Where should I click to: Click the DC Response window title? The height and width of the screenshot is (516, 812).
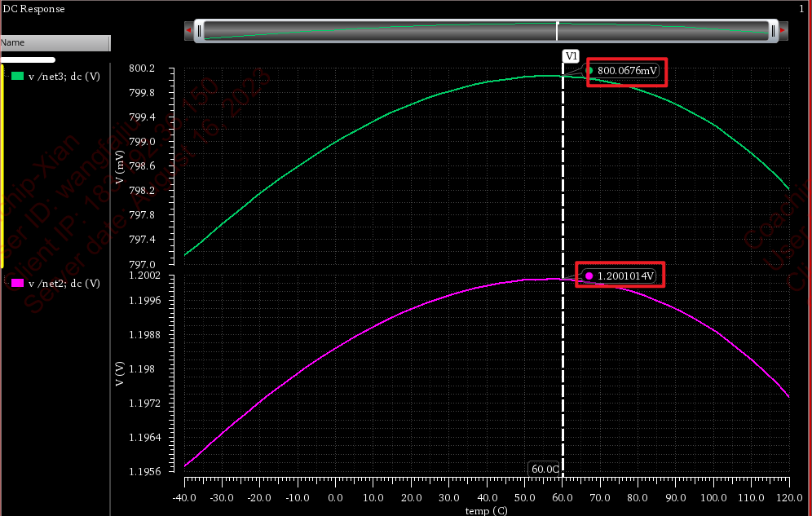click(x=34, y=9)
